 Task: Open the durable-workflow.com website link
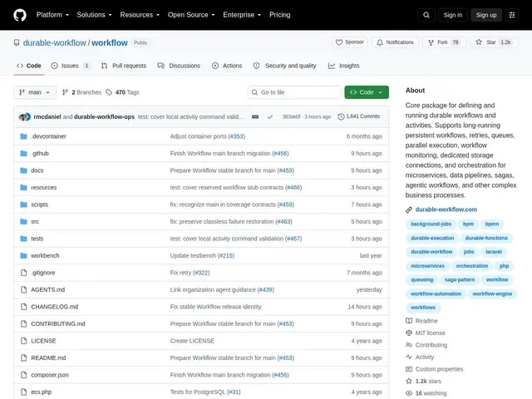click(446, 209)
